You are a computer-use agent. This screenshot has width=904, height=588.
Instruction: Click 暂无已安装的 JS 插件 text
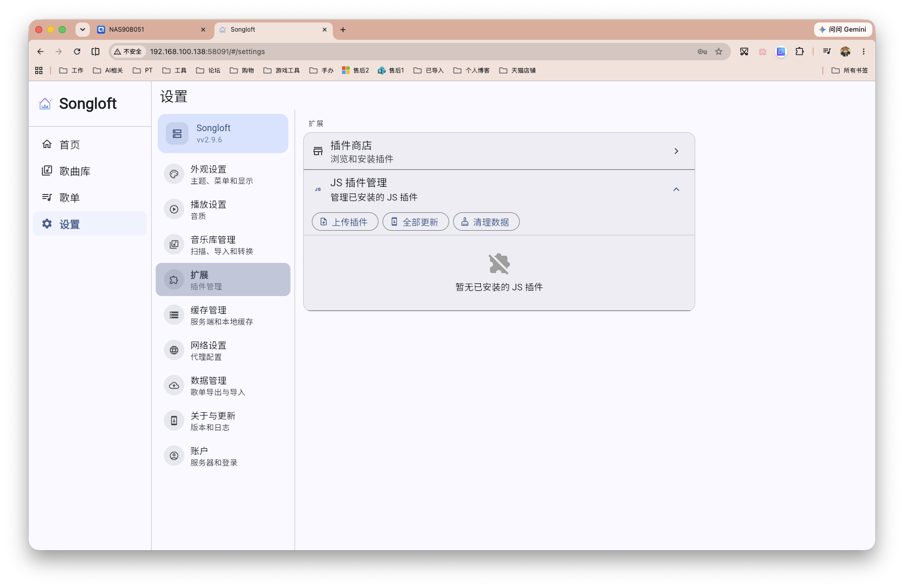click(x=499, y=287)
